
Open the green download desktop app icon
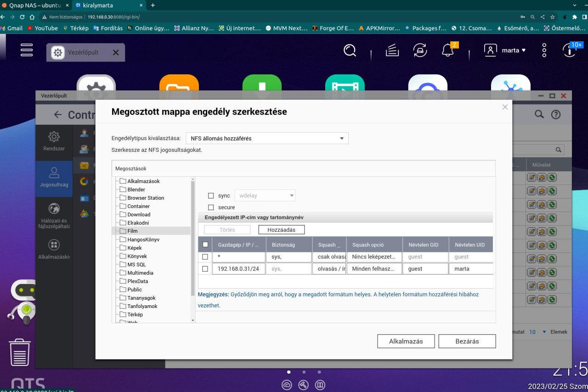[262, 86]
